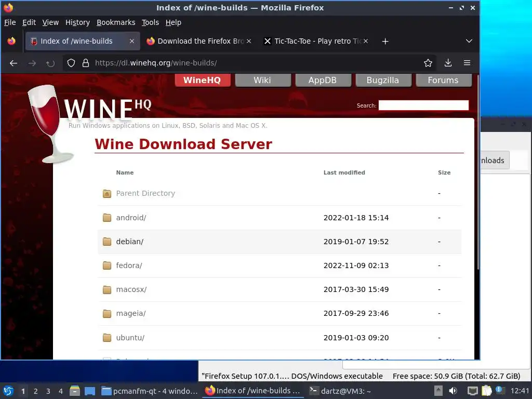Screen dimensions: 532x399
Task: Open the Edit menu
Action: [29, 22]
